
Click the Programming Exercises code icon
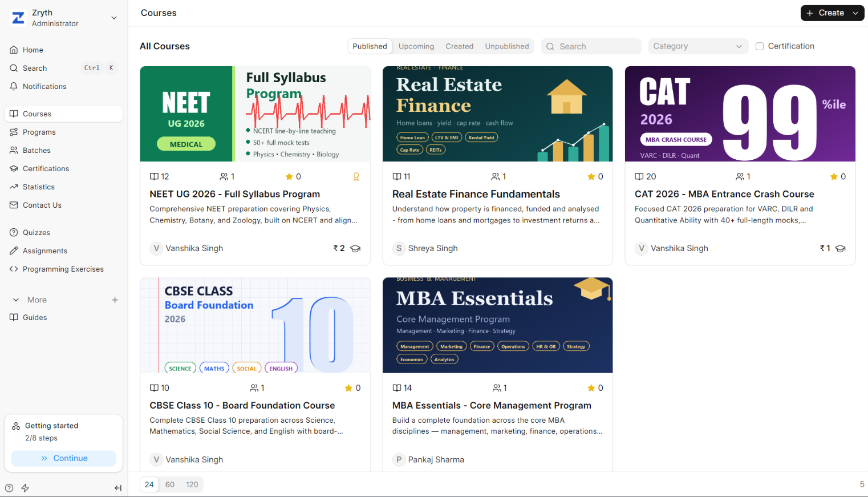click(x=14, y=269)
